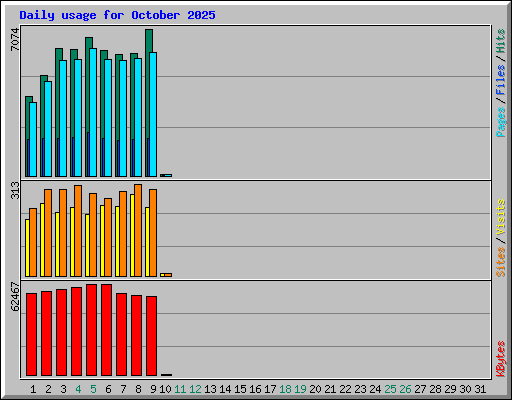Screen dimensions: 512x400
Task: Click green weekend day label 5
Action: [93, 389]
